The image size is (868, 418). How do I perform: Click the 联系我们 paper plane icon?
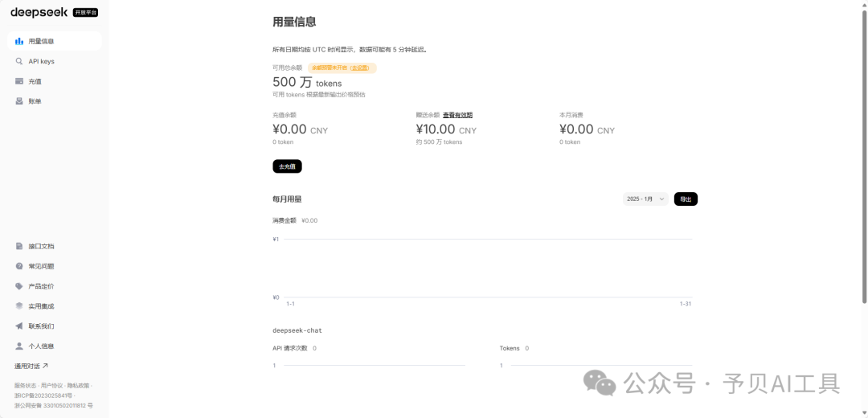coord(19,326)
